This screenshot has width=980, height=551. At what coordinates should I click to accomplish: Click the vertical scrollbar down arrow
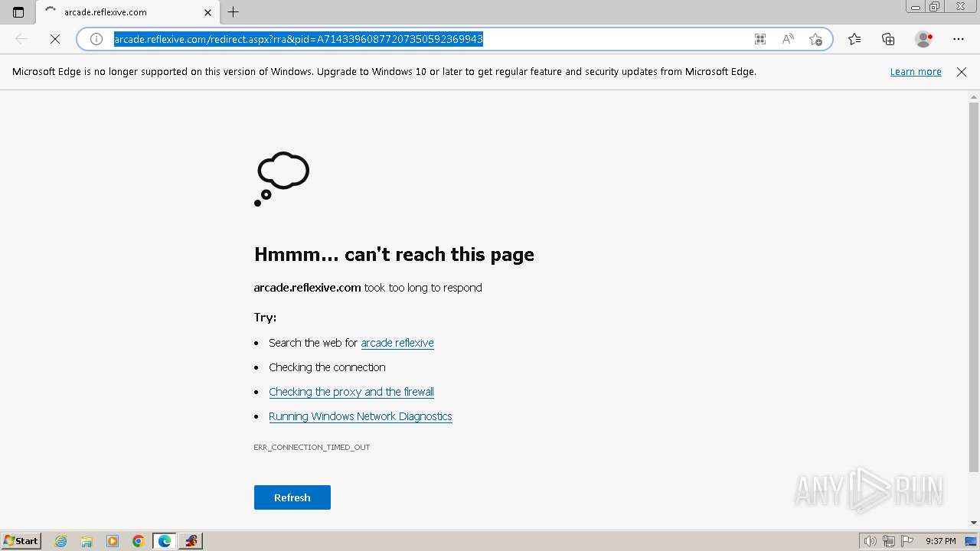point(974,523)
